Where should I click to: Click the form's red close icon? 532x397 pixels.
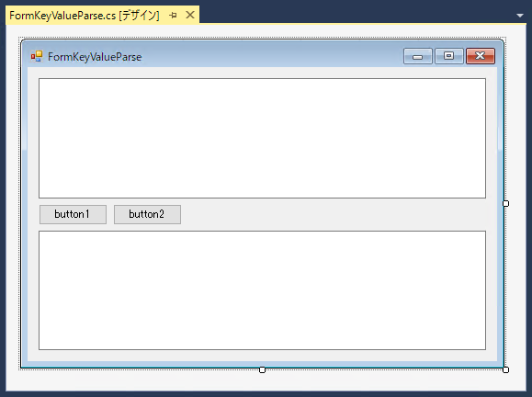click(481, 56)
